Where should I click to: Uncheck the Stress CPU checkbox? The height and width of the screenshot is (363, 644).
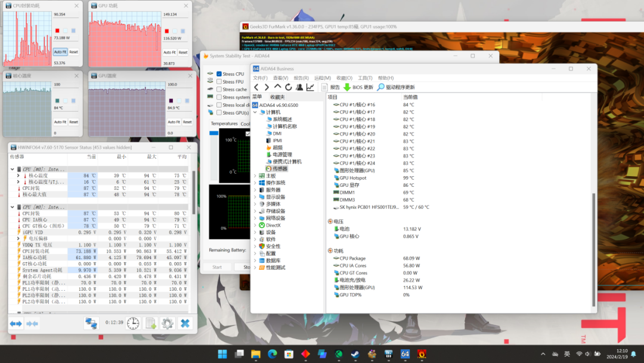tap(219, 74)
